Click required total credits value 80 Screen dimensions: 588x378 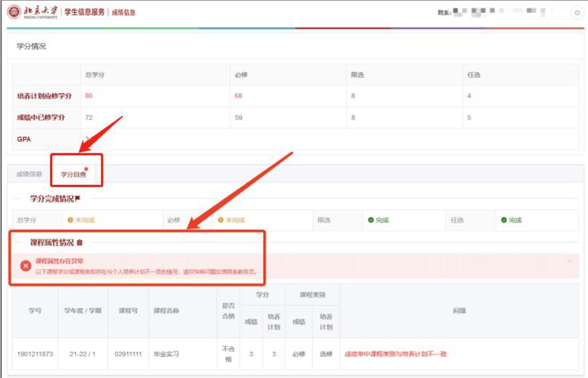[x=89, y=96]
